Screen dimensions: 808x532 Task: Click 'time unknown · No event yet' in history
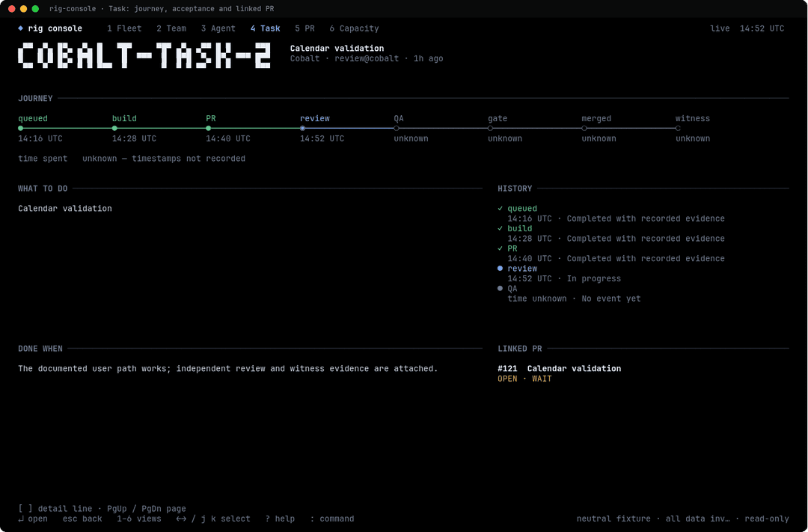[574, 299]
